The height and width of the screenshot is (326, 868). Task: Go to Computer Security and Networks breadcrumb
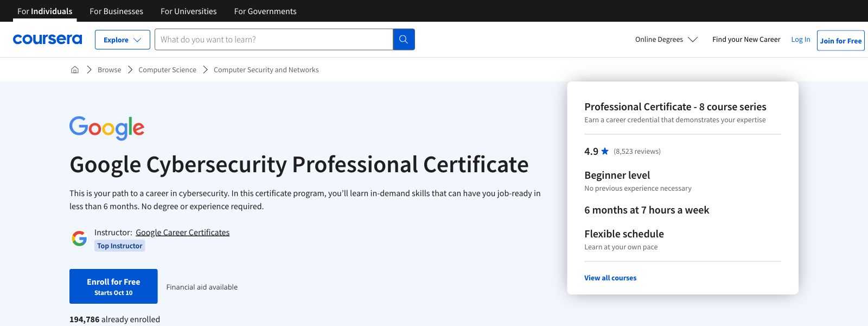coord(266,70)
